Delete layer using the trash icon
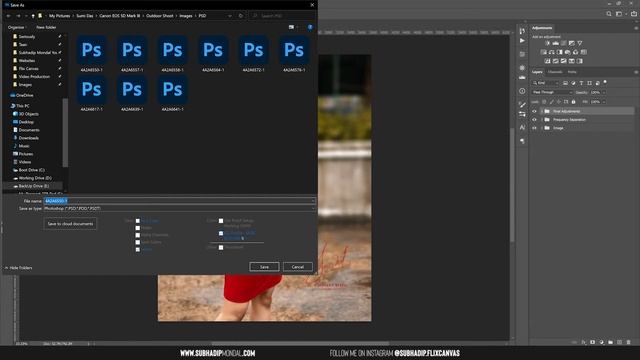Image resolution: width=640 pixels, height=360 pixels. [629, 342]
